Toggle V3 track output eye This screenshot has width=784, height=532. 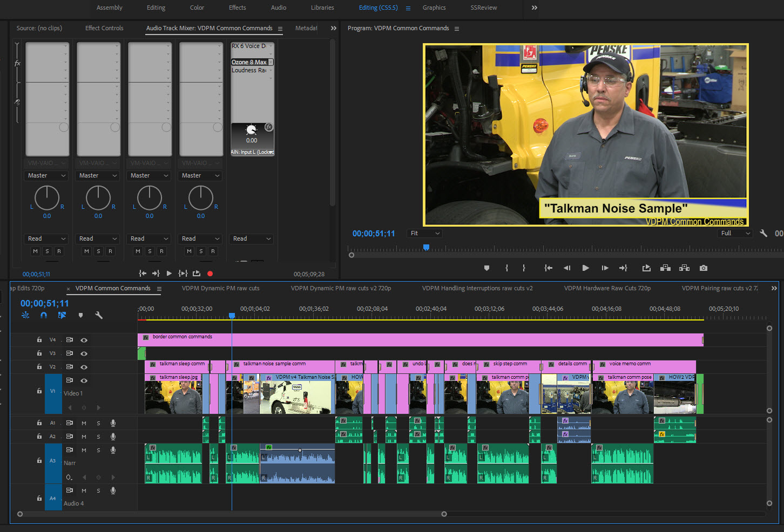coord(84,353)
